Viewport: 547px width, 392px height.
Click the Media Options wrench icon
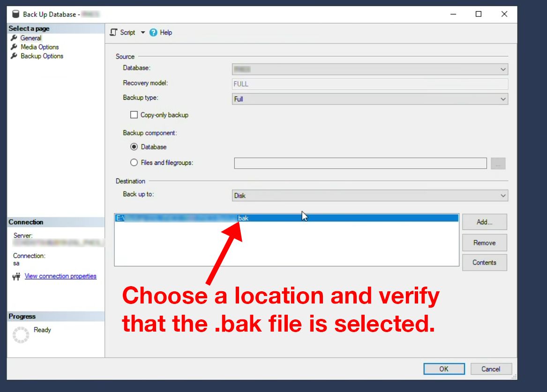click(x=14, y=47)
